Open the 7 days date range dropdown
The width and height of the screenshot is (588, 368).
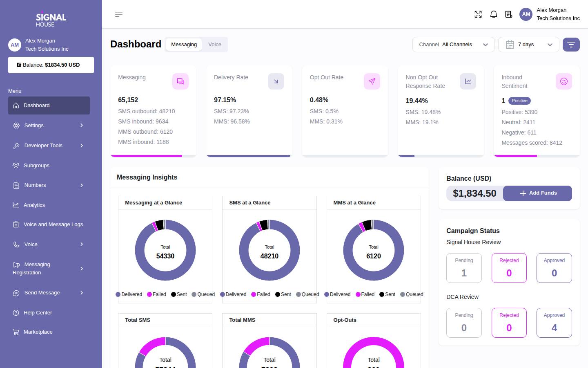(529, 45)
